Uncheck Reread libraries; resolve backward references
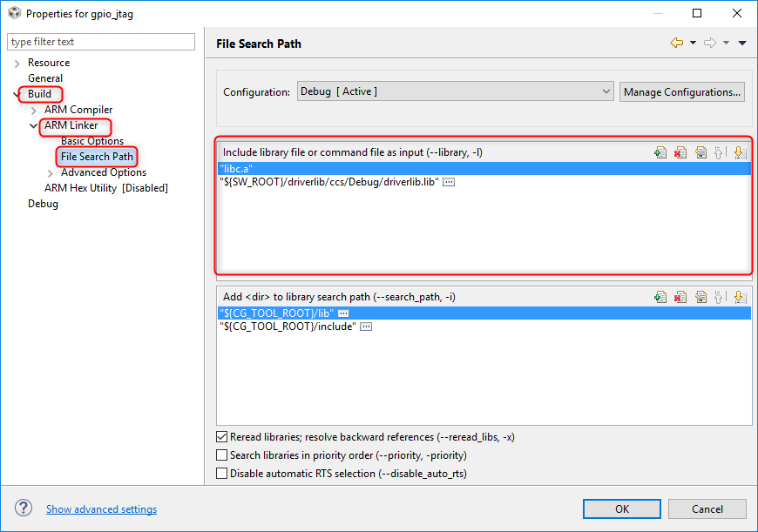 click(x=221, y=437)
